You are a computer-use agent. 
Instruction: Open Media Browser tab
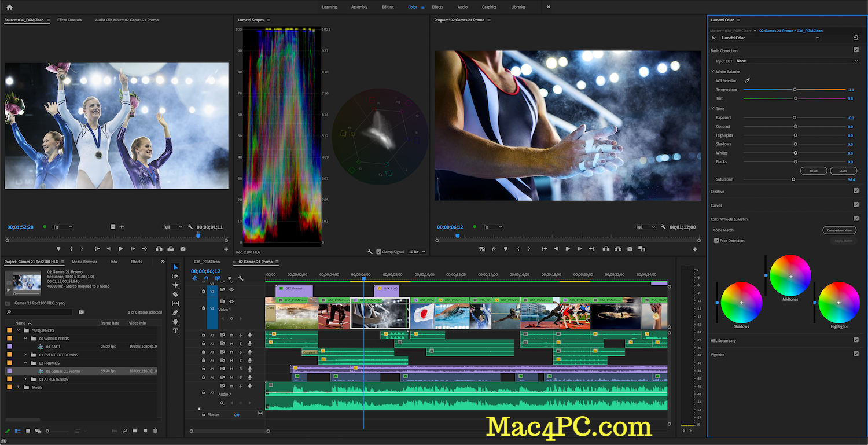[x=84, y=262]
